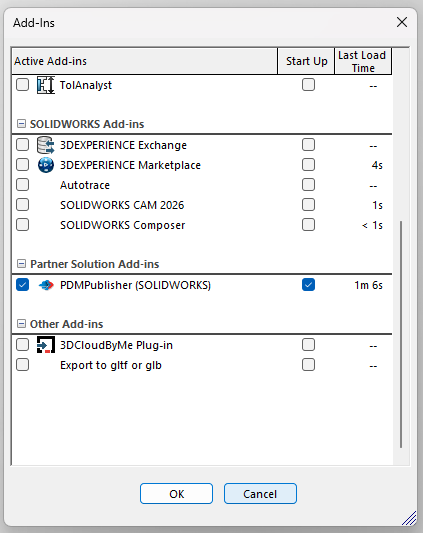Check Start Up for SOLIDWORKS CAM 2026
This screenshot has width=423, height=533.
tap(308, 205)
